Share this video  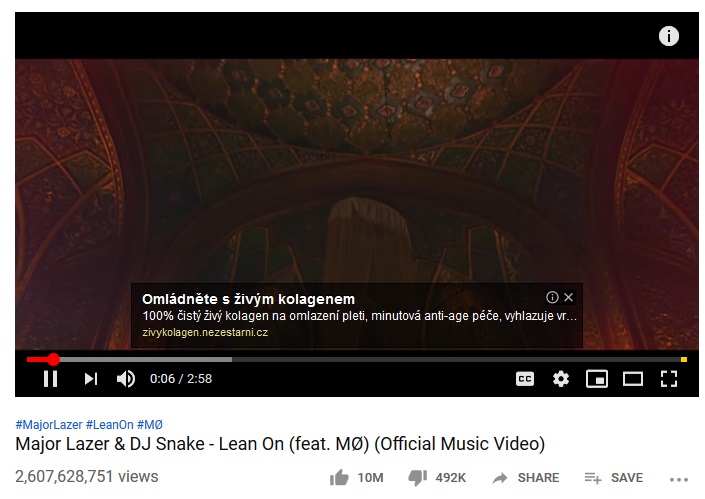pyautogui.click(x=526, y=477)
